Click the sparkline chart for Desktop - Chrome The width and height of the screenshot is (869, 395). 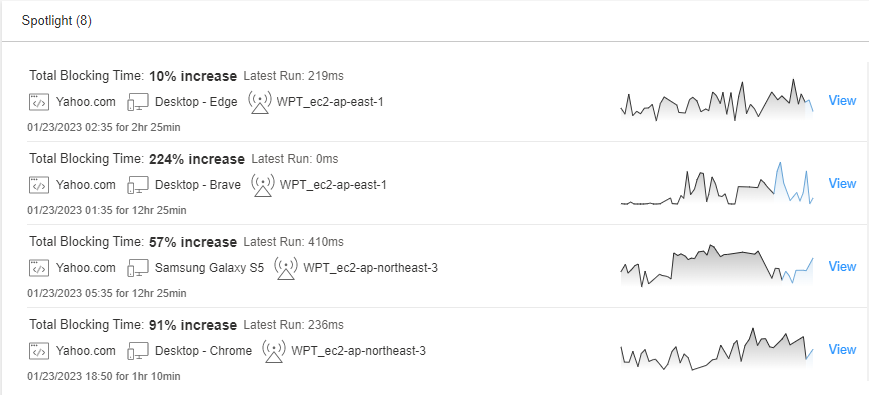point(717,349)
